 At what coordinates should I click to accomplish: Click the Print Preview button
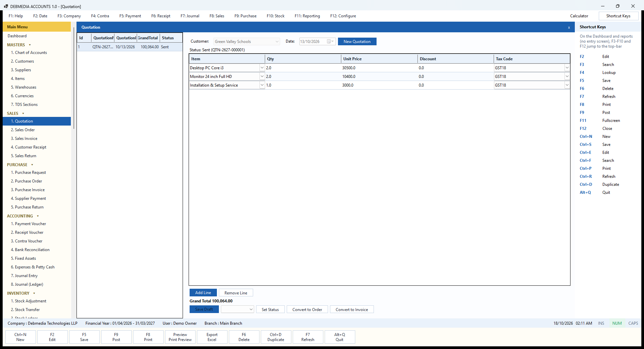coord(180,337)
